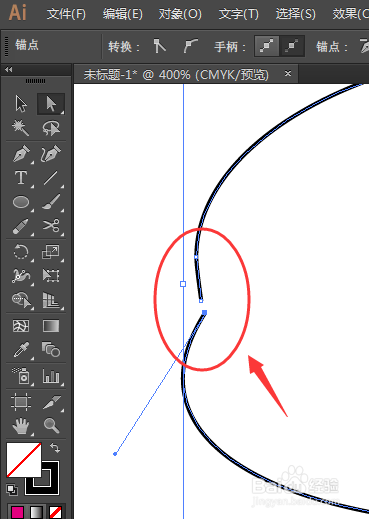Open the 文字(T) menu
The width and height of the screenshot is (369, 519).
[238, 14]
